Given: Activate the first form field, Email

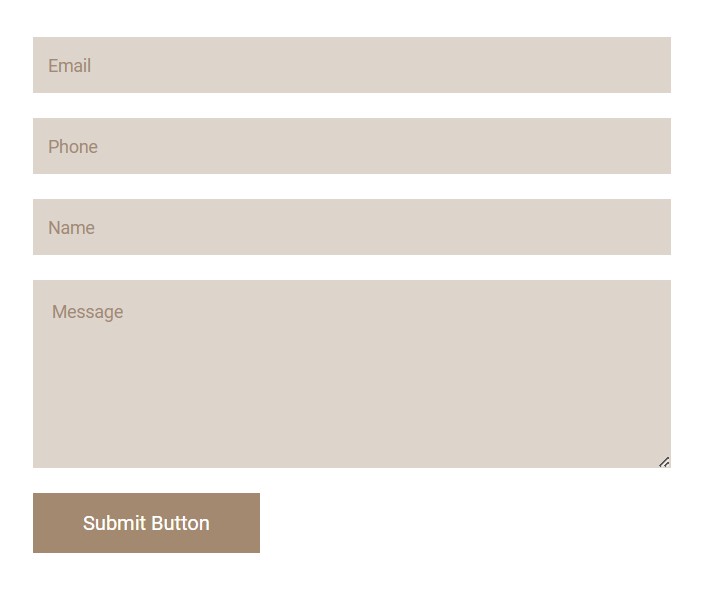Looking at the screenshot, I should coord(351,65).
